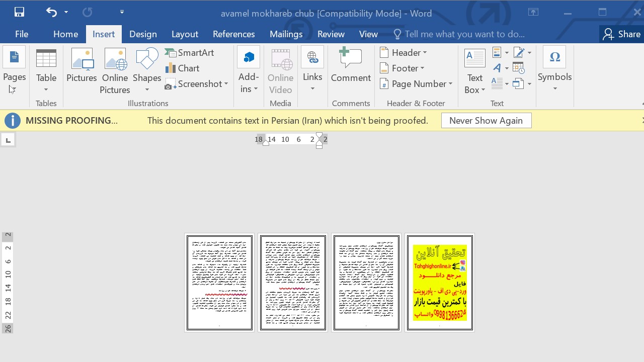Expand the Add-ins dropdown arrow

tap(256, 89)
